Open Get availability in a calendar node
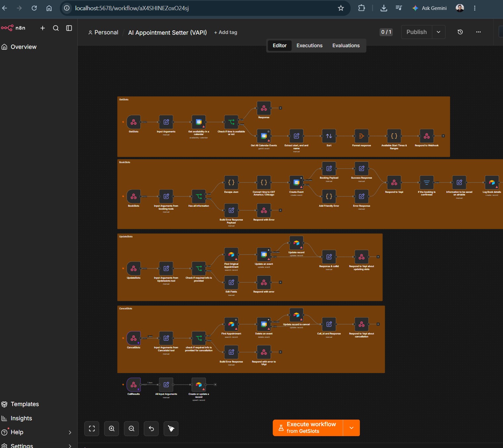Image resolution: width=503 pixels, height=448 pixels. pos(199,122)
